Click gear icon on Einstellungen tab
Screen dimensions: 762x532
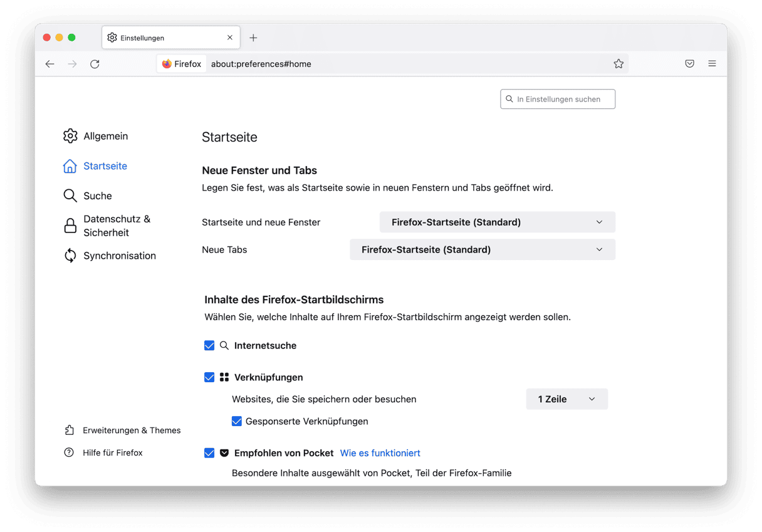[x=112, y=38]
